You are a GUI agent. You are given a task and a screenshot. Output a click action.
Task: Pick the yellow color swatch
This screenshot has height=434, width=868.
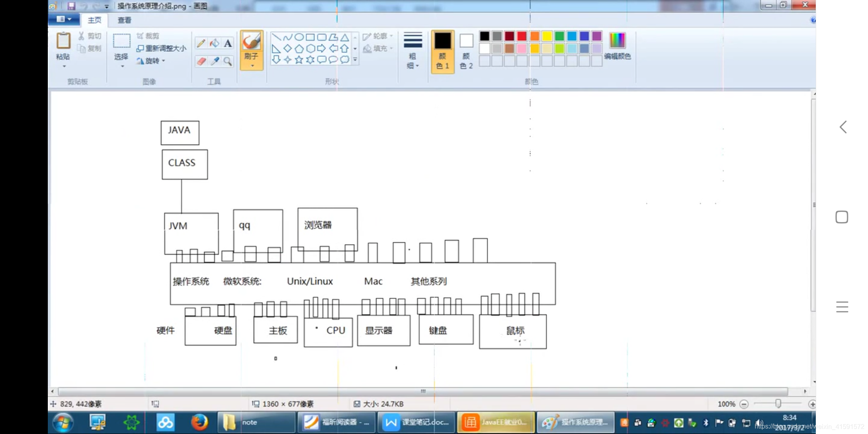point(547,36)
